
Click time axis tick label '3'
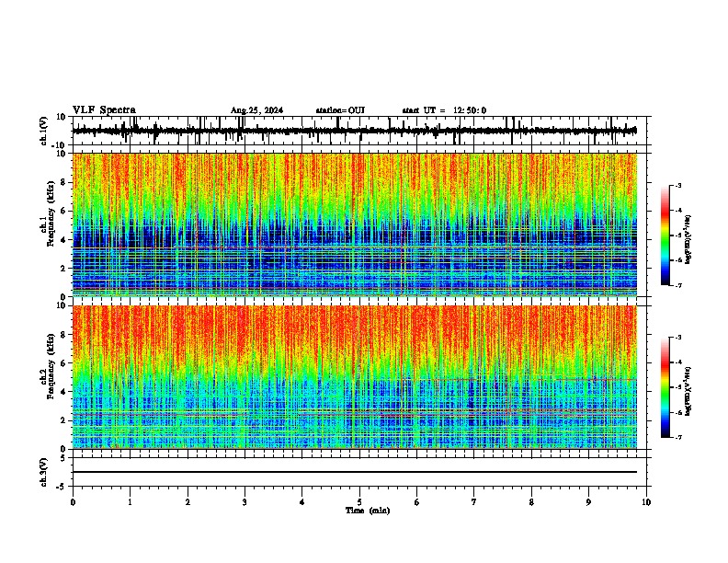click(245, 502)
